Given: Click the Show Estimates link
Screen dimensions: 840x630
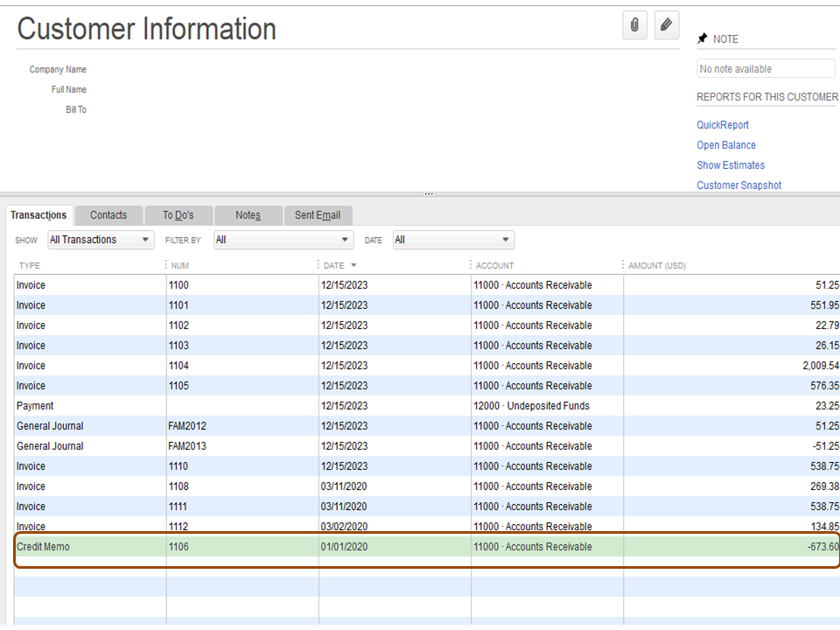Looking at the screenshot, I should pyautogui.click(x=731, y=165).
